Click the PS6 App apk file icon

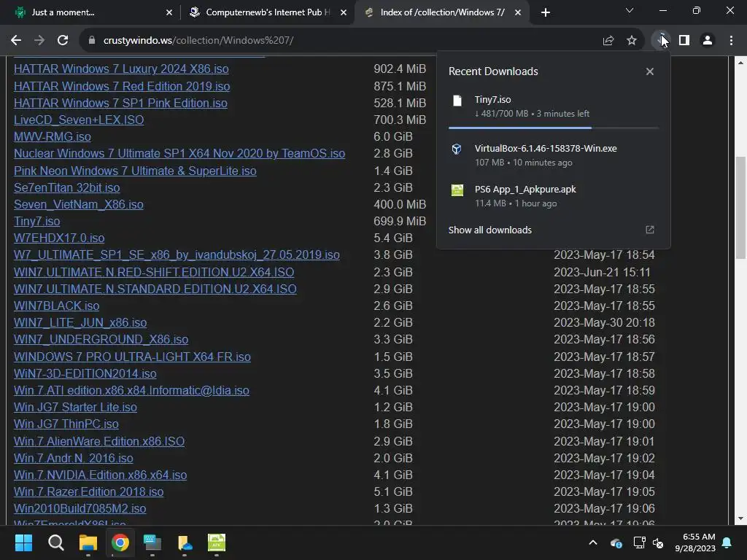pyautogui.click(x=457, y=190)
